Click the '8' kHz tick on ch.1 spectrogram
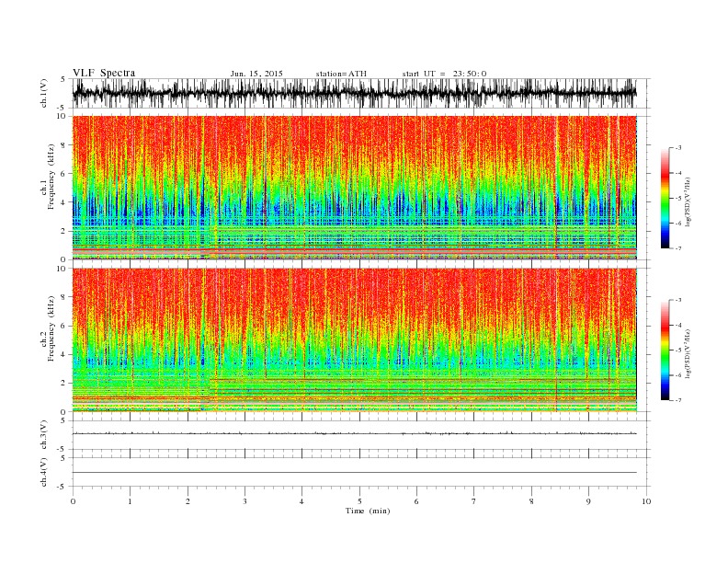This screenshot has width=728, height=563. (x=63, y=145)
